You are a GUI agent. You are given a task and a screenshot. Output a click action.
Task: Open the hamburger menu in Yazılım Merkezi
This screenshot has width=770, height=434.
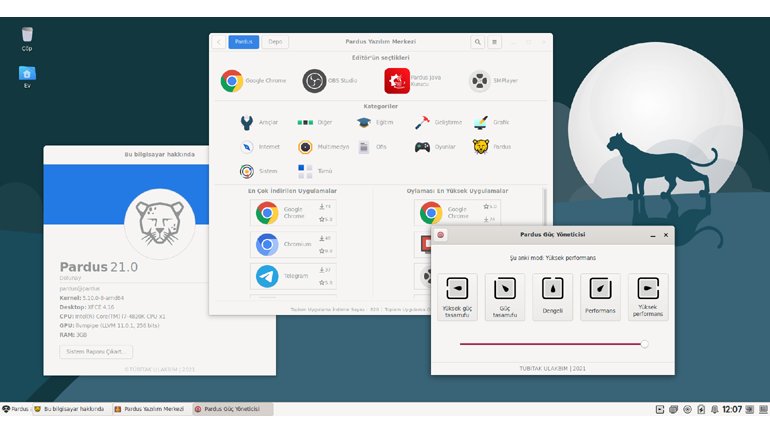(495, 42)
